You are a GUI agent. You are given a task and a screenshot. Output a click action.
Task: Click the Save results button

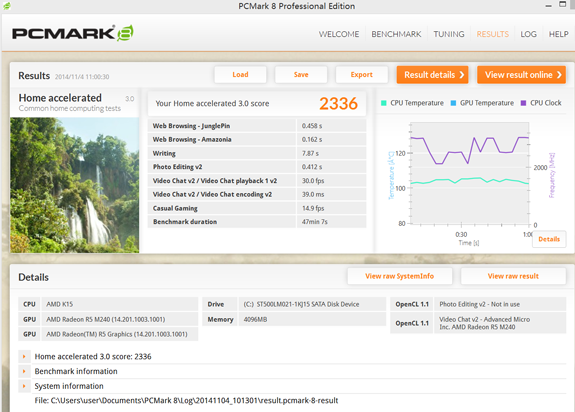(x=301, y=75)
